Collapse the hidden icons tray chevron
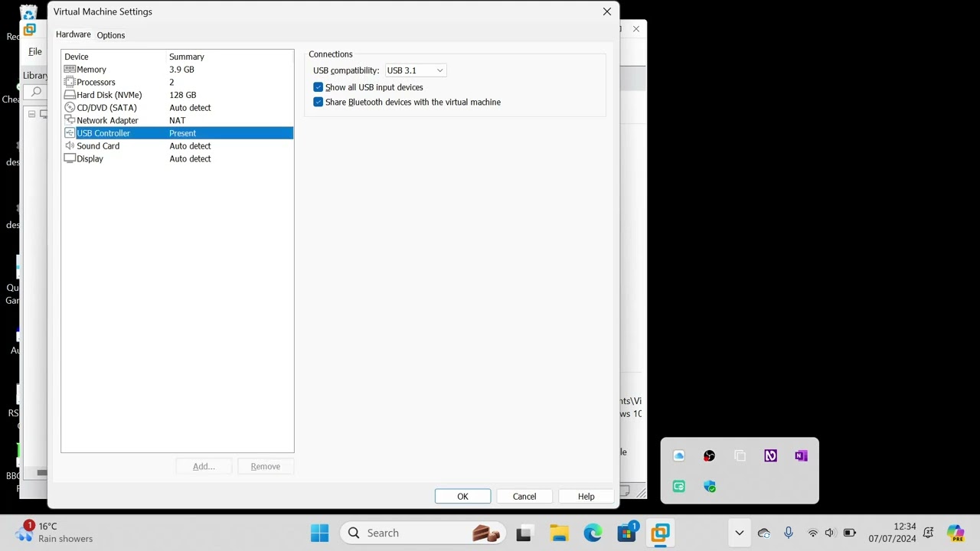The height and width of the screenshot is (551, 980). (739, 533)
